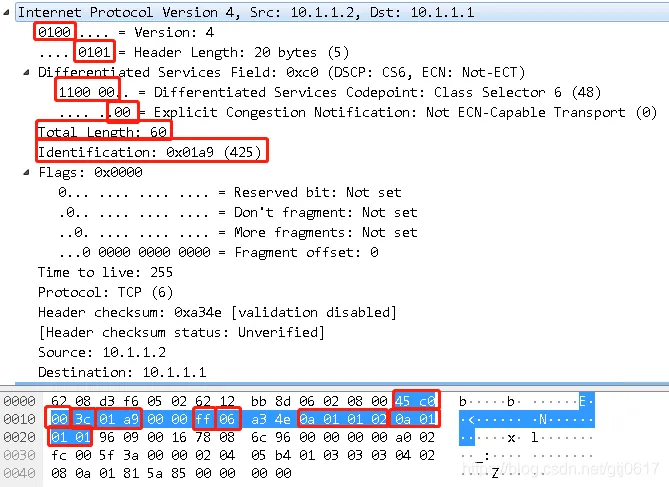Select the Destination: 10.1.1.1 row
Viewport: 669px width, 487px height.
[x=122, y=373]
